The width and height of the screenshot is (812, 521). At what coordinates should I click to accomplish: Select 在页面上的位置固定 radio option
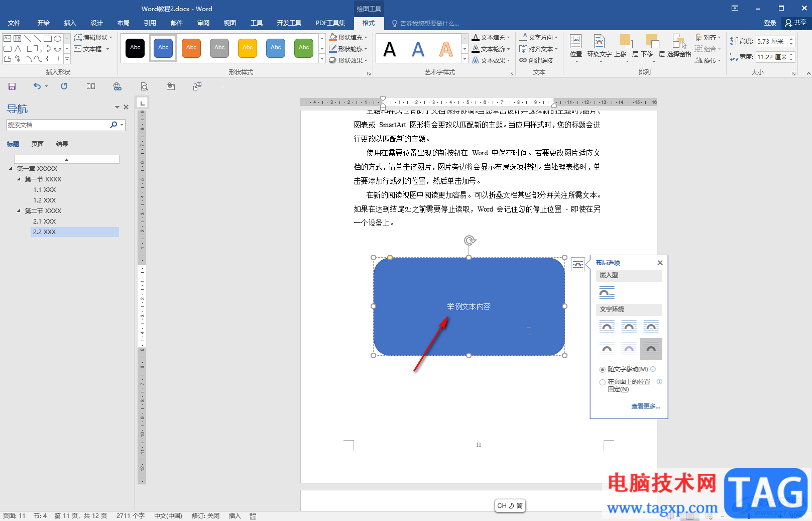click(x=602, y=382)
